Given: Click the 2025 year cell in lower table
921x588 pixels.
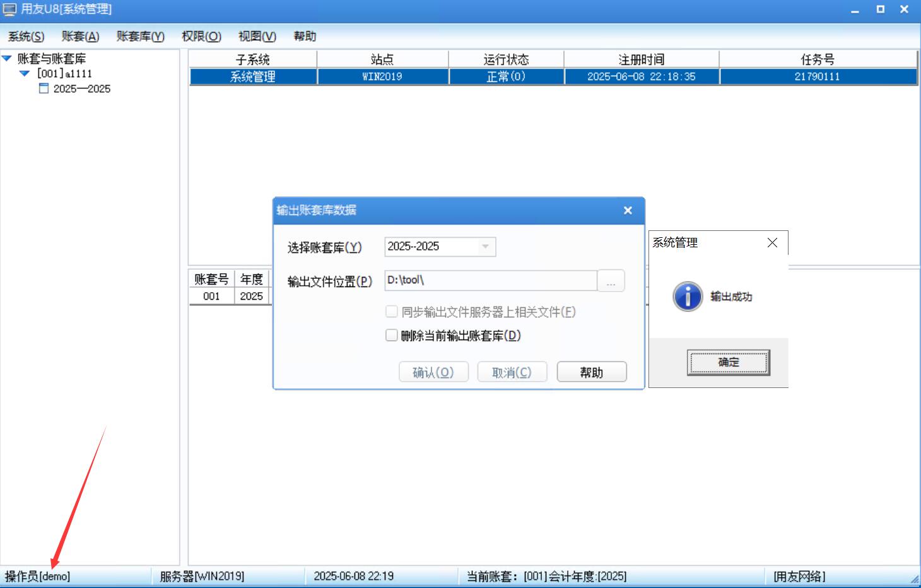Looking at the screenshot, I should [252, 296].
